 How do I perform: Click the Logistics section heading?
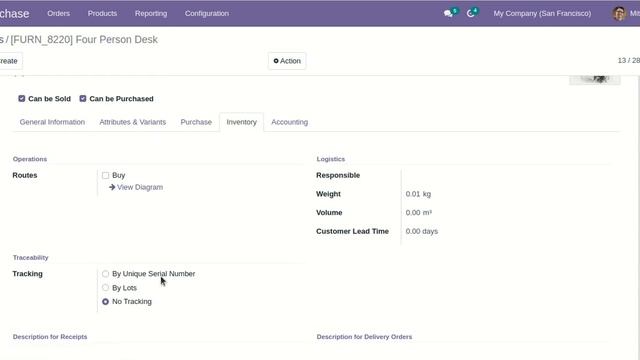coord(331,159)
